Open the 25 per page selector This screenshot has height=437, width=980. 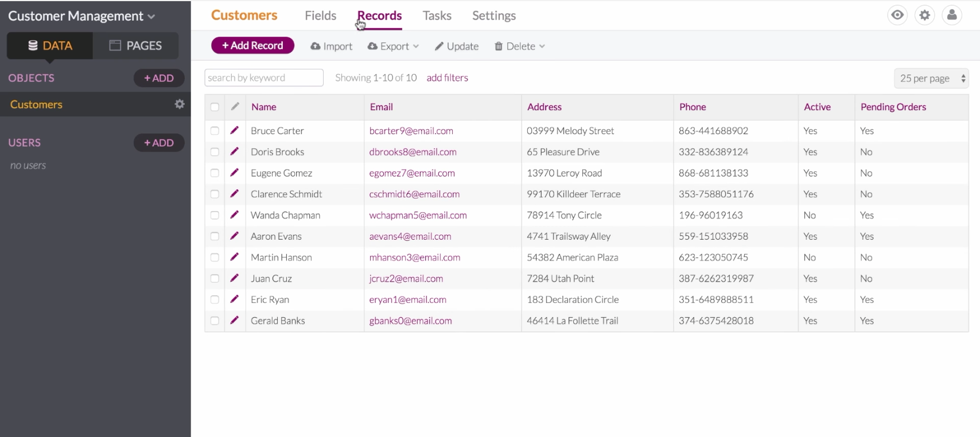point(931,79)
